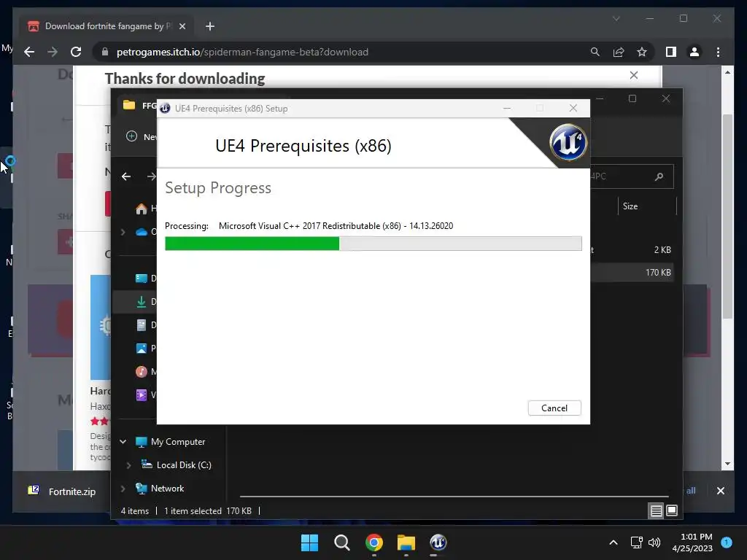Select My Computer in navigation pane
747x560 pixels.
178,441
